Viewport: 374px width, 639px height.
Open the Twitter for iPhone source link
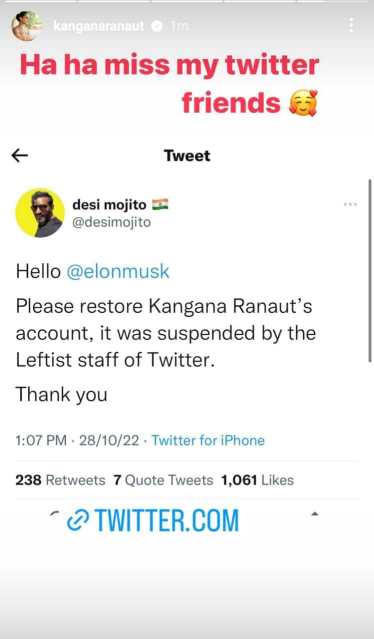tap(208, 440)
